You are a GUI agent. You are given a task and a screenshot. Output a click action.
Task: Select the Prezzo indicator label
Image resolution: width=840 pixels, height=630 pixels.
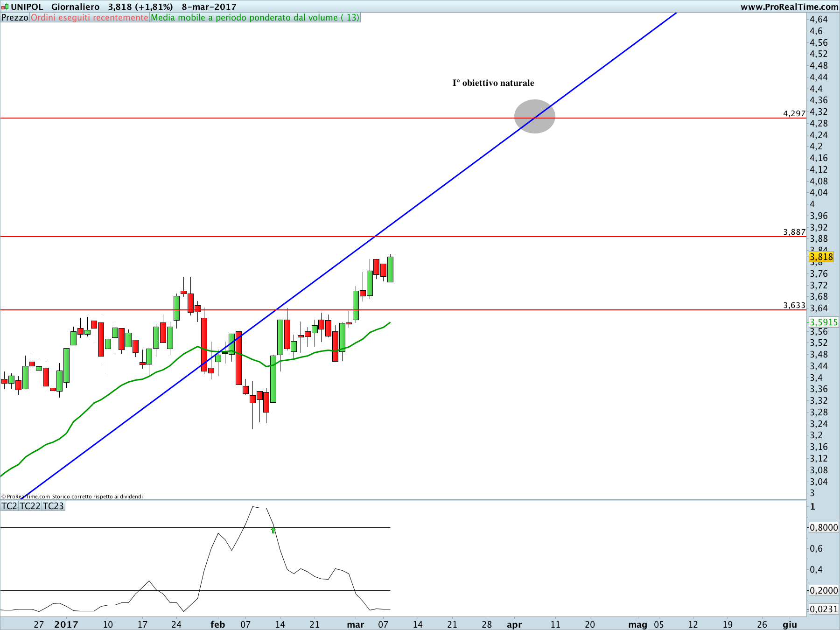pos(15,18)
